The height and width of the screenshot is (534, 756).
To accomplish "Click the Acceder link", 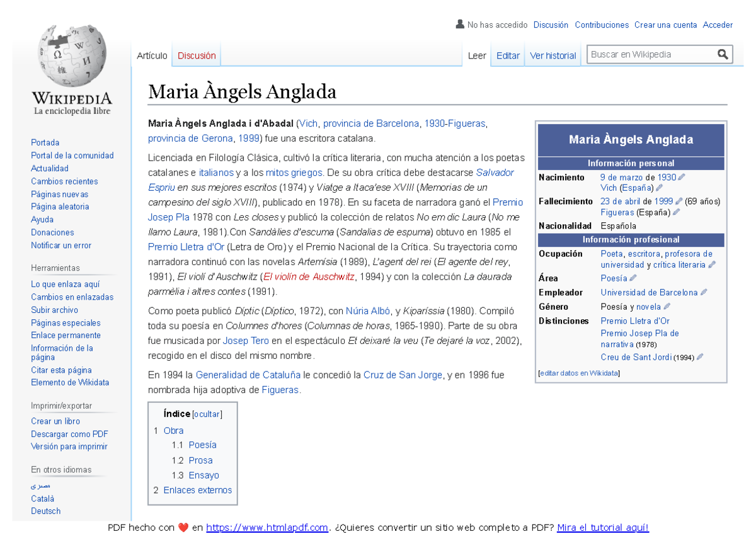I will pos(718,25).
